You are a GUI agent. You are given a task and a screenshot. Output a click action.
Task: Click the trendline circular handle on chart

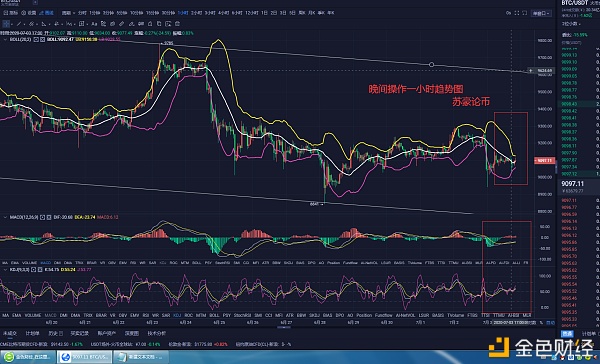[432, 65]
